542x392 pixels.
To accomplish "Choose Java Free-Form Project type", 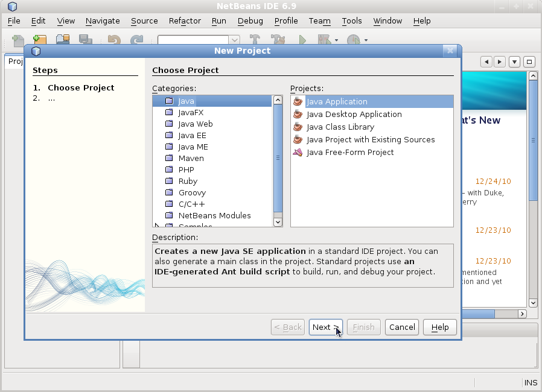I will click(x=372, y=153).
